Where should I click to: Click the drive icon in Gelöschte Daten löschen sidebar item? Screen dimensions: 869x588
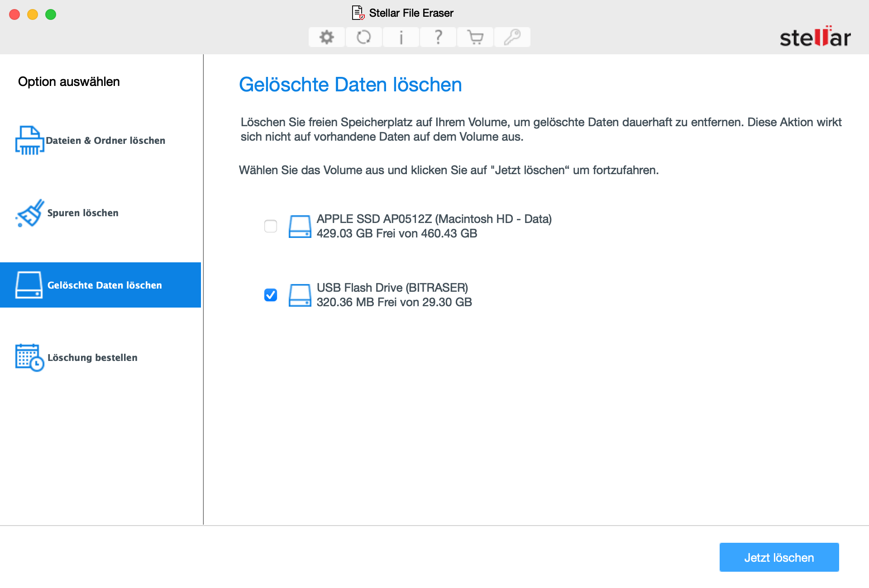click(29, 285)
